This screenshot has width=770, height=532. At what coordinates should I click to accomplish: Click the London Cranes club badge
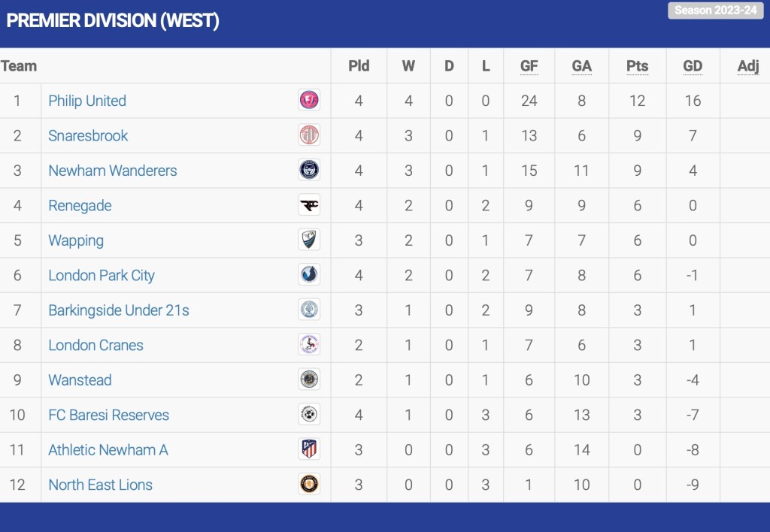(309, 345)
